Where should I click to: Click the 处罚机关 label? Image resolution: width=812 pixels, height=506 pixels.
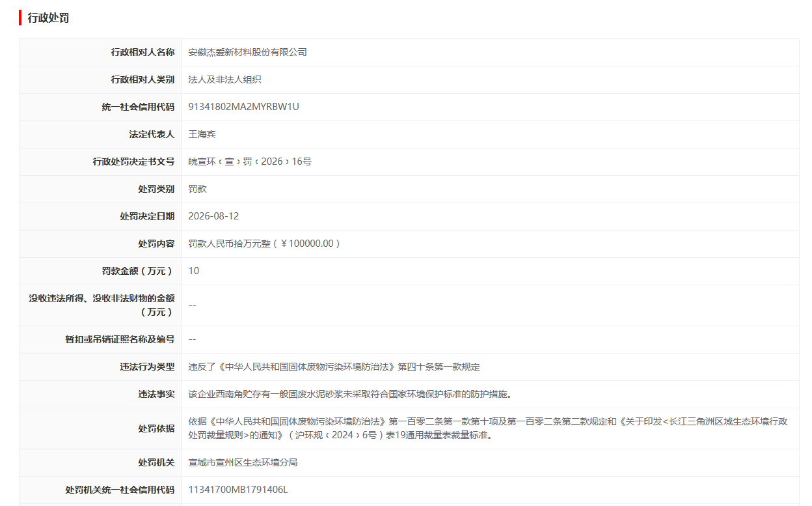pos(156,462)
